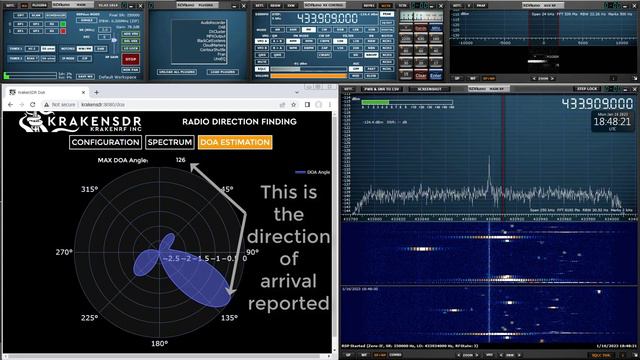This screenshot has width=640, height=360.
Task: Select CloudMarkers in the plugin list
Action: click(213, 45)
